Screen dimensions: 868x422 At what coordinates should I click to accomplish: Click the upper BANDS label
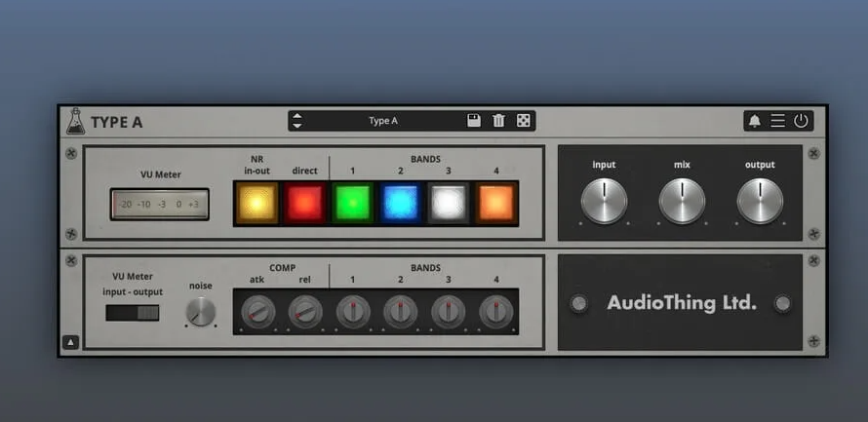point(425,159)
